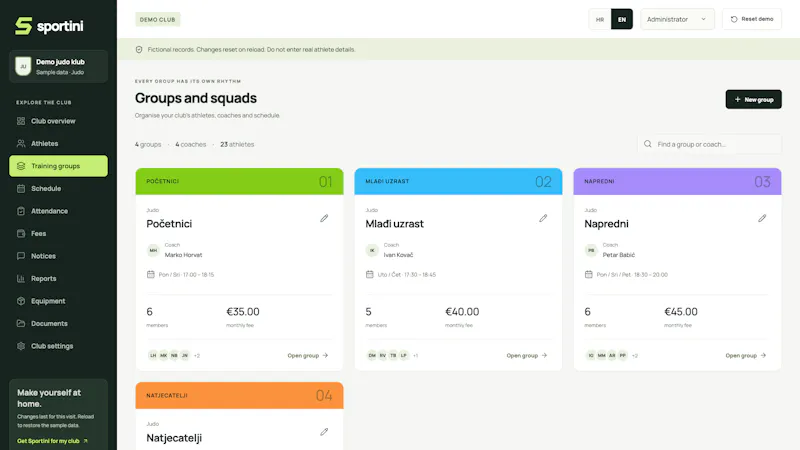This screenshot has height=450, width=800.
Task: Edit Napredni group with pencil icon
Action: point(762,218)
